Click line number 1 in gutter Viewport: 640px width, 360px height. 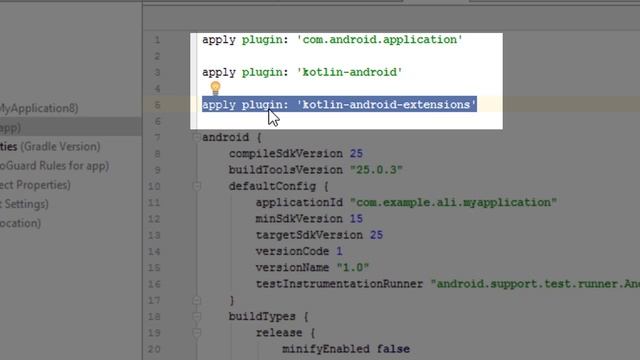coord(157,40)
